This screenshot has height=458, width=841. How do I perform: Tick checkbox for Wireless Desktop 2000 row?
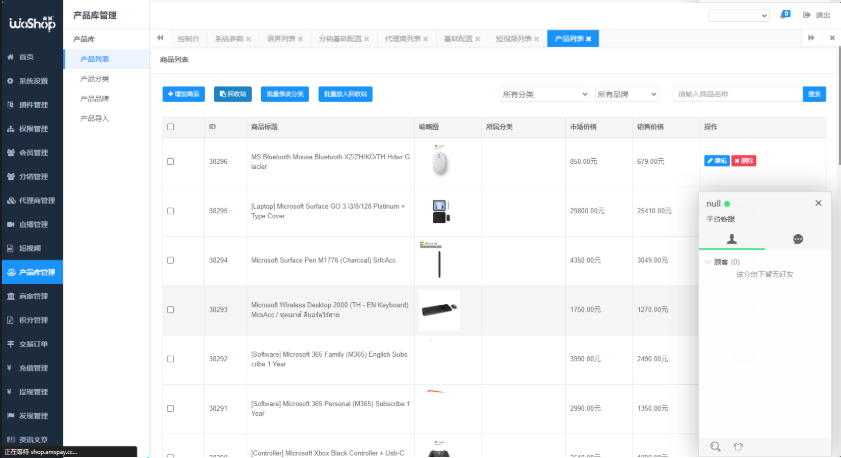[x=171, y=309]
